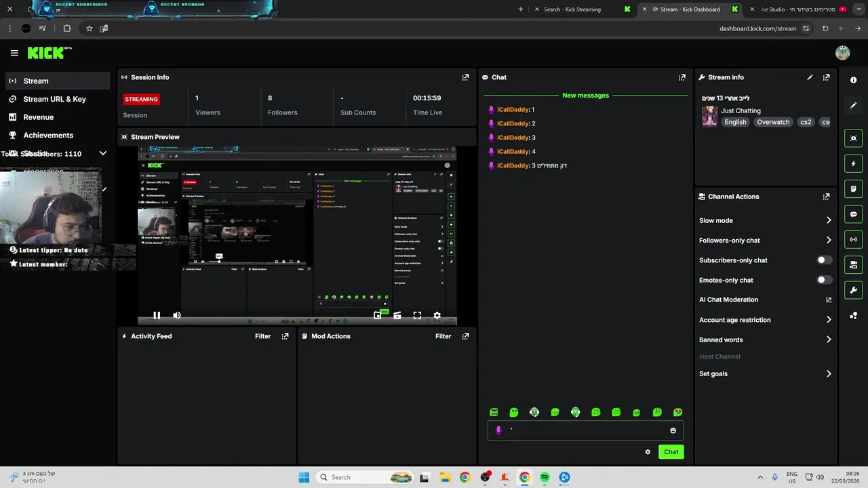This screenshot has width=868, height=488.
Task: Open chat settings gear icon
Action: [x=648, y=452]
